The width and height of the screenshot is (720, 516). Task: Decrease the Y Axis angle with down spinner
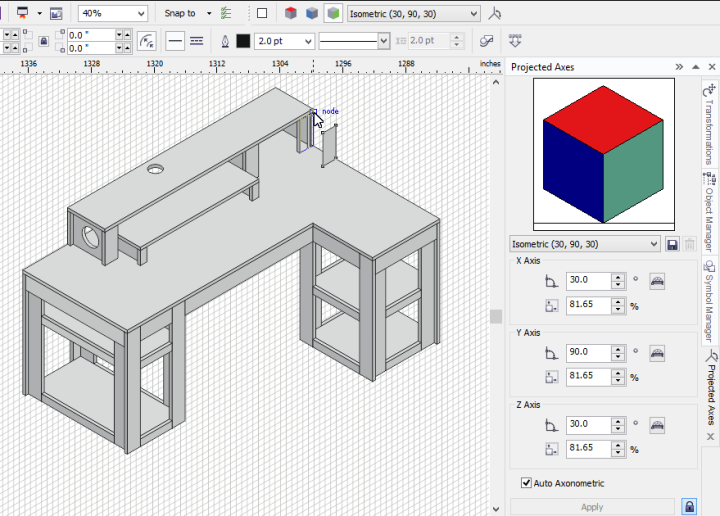tap(618, 357)
